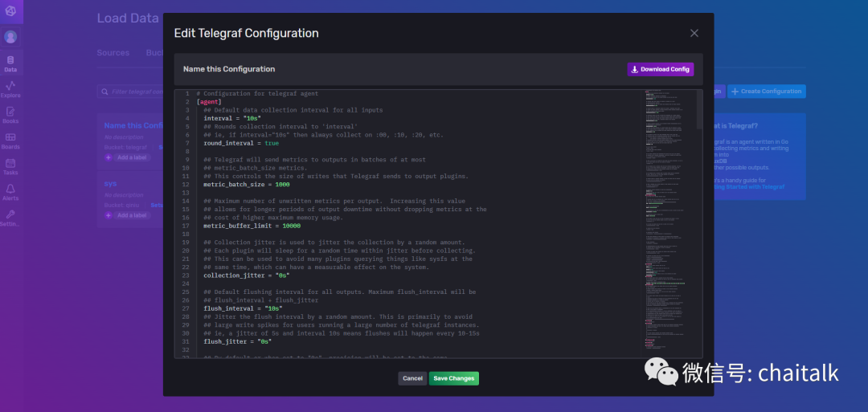Image resolution: width=868 pixels, height=412 pixels.
Task: Click line round_interval = true
Action: point(241,143)
